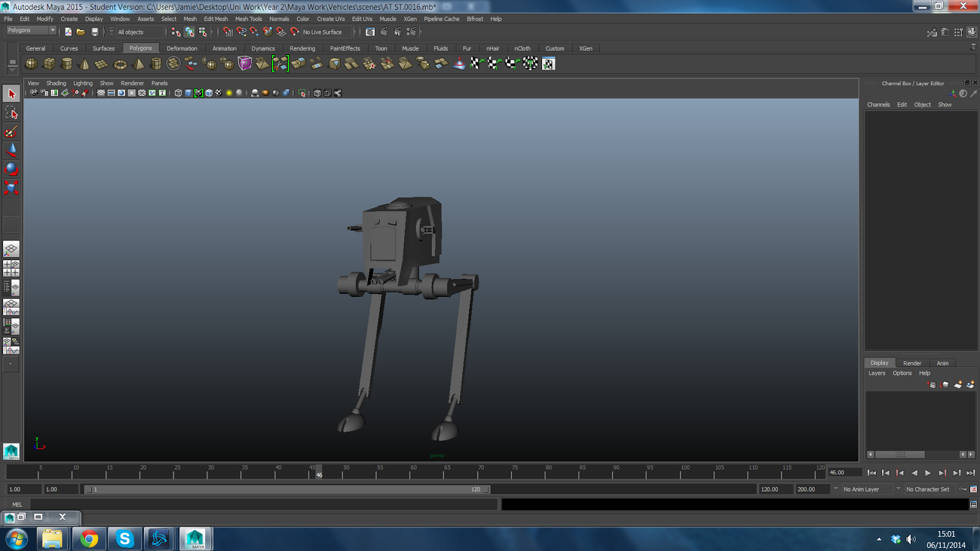Play the animation forwards
This screenshot has width=980, height=551.
(x=928, y=473)
